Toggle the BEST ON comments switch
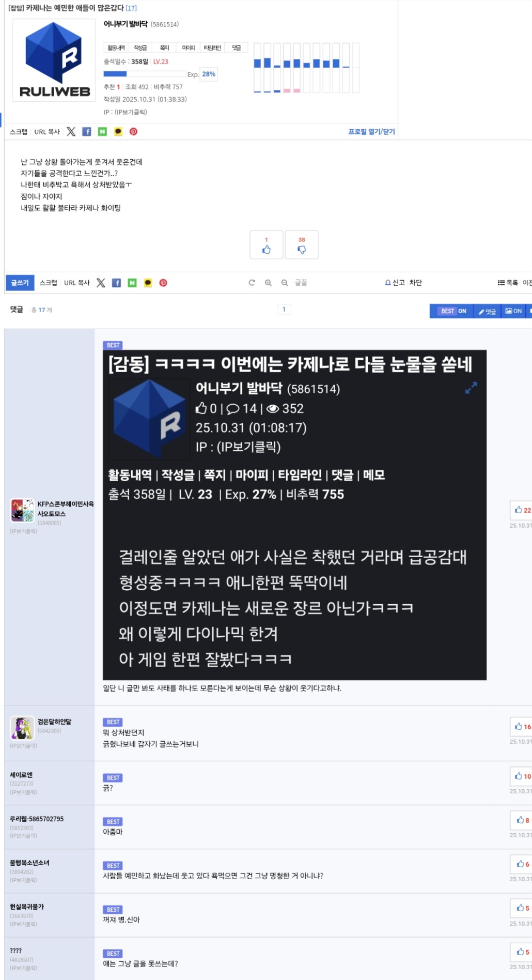This screenshot has width=532, height=980. point(452,311)
